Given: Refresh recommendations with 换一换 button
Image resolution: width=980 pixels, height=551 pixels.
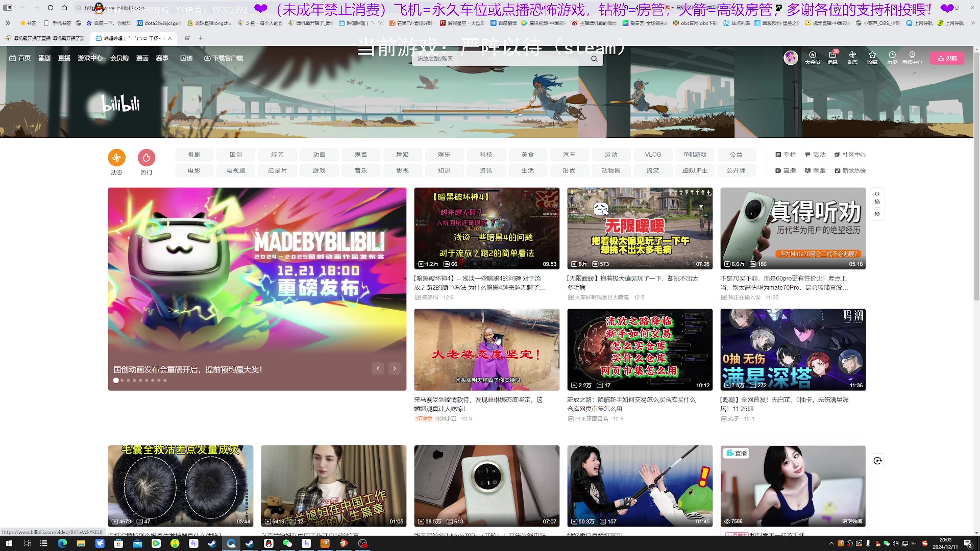Looking at the screenshot, I should point(877,204).
